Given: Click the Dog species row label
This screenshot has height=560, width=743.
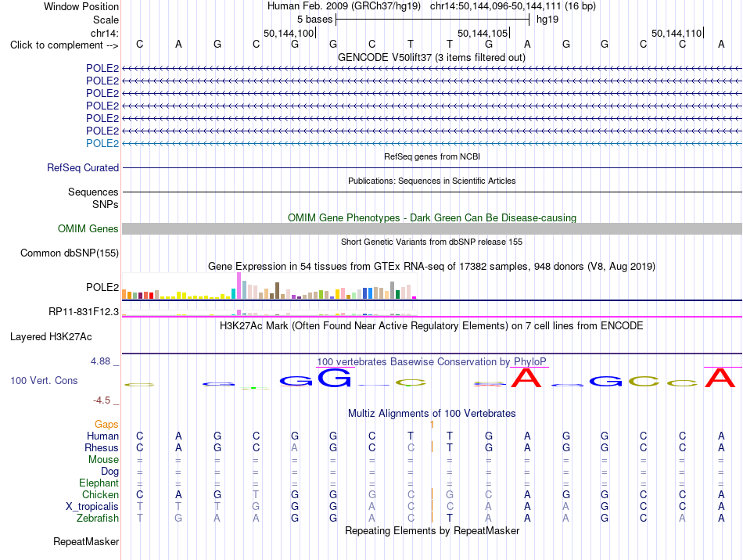Looking at the screenshot, I should click(x=110, y=472).
